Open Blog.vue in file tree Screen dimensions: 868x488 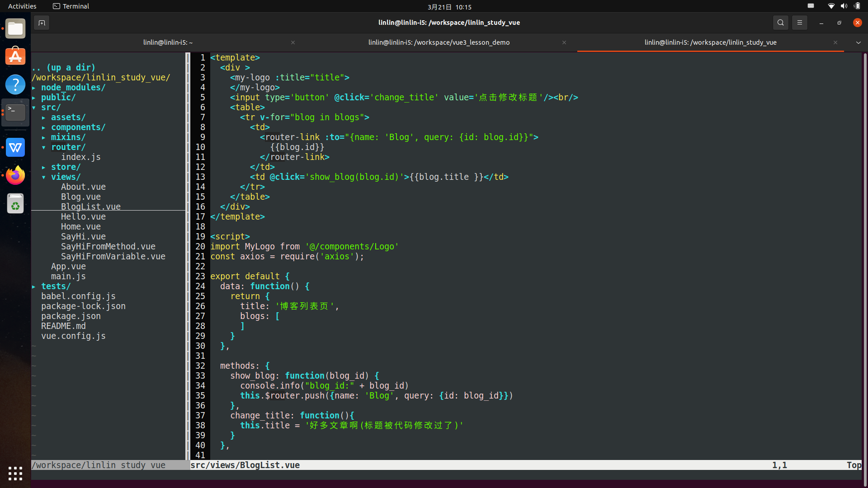(x=81, y=197)
